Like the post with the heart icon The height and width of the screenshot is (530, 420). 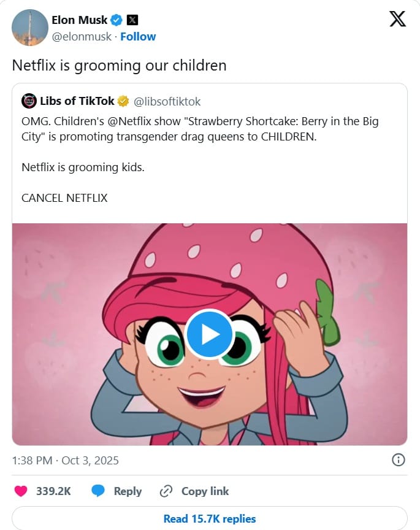tap(21, 491)
